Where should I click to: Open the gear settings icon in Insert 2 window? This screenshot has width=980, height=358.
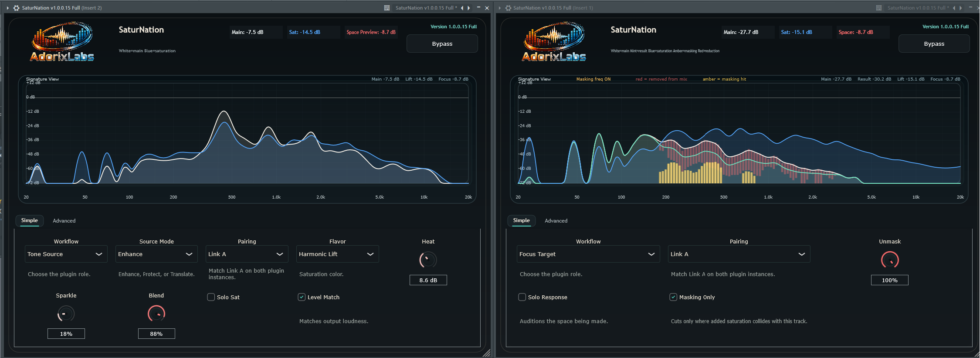point(17,8)
